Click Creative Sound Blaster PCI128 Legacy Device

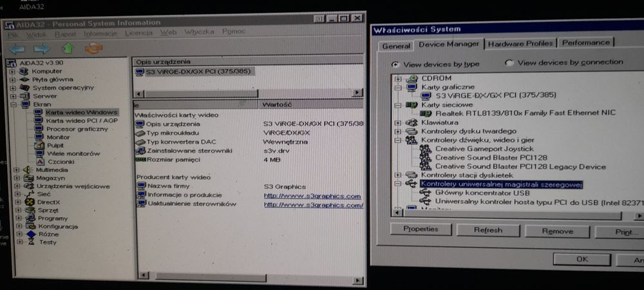click(520, 166)
